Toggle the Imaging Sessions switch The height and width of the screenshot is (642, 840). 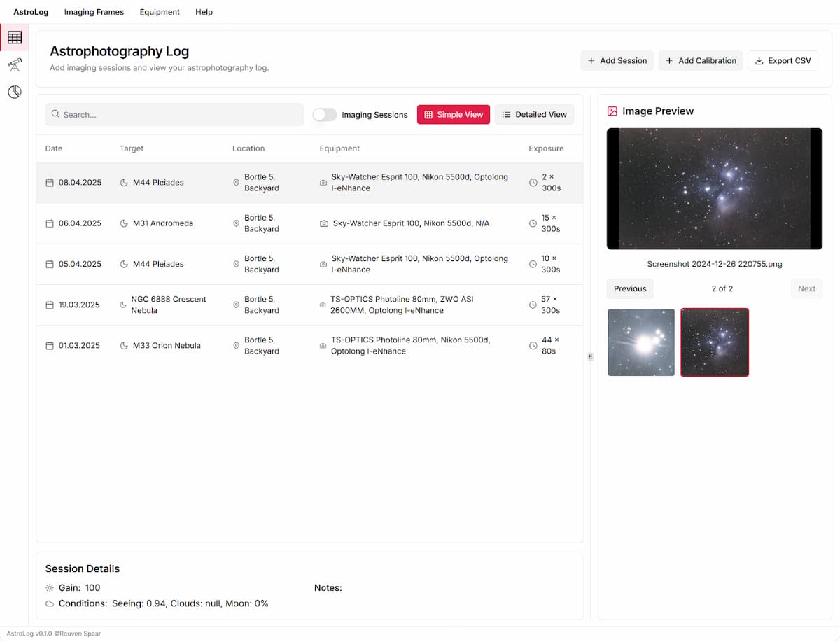click(325, 115)
